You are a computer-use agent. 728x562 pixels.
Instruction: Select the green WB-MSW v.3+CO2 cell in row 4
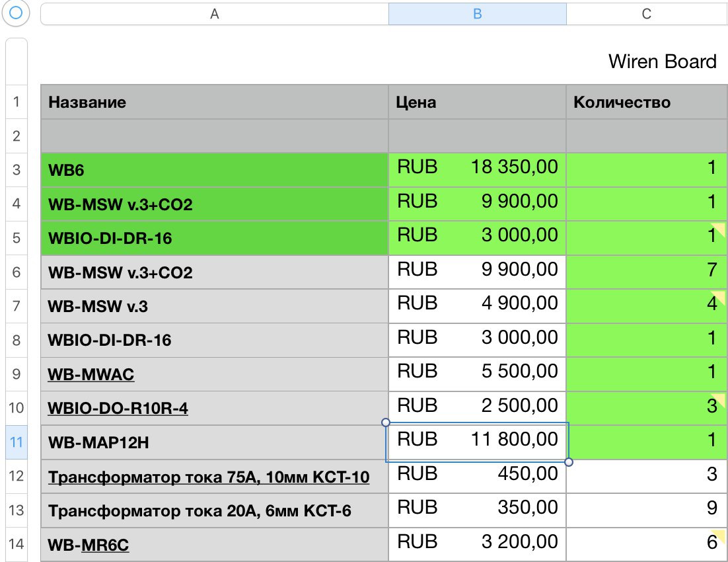click(x=215, y=204)
